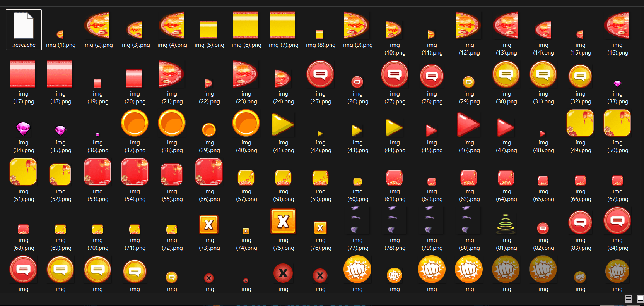The width and height of the screenshot is (644, 306).
Task: Switch to large thumbnails view
Action: click(640, 299)
